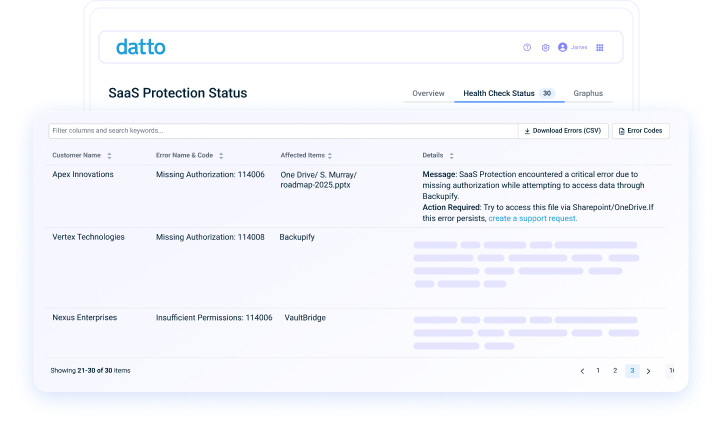Click the SaaS Protection Status heading
The image size is (722, 433).
(178, 93)
